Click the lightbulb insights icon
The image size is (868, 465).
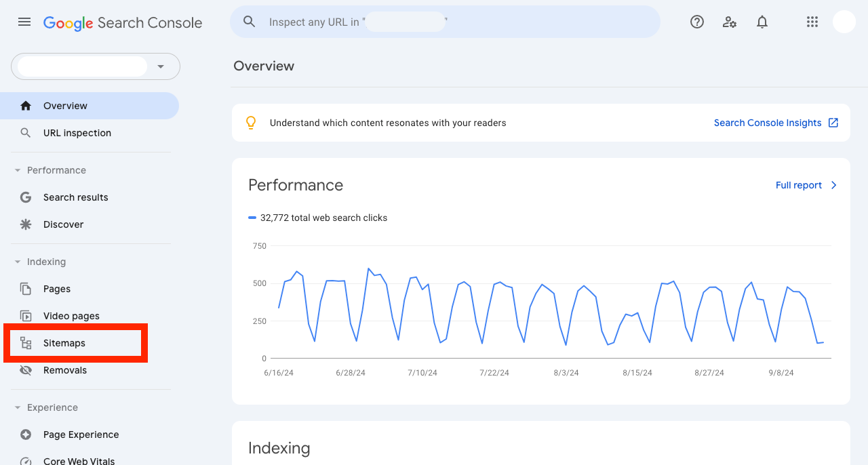click(x=251, y=123)
